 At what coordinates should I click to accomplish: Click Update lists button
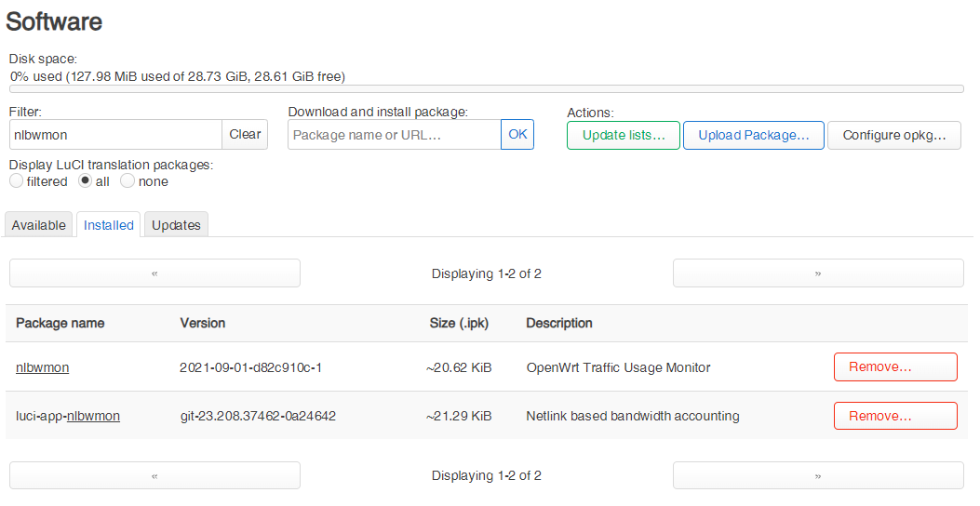[x=624, y=136]
